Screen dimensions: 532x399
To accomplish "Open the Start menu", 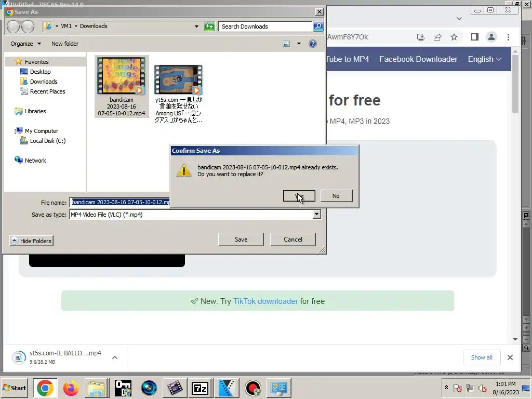I will point(14,388).
